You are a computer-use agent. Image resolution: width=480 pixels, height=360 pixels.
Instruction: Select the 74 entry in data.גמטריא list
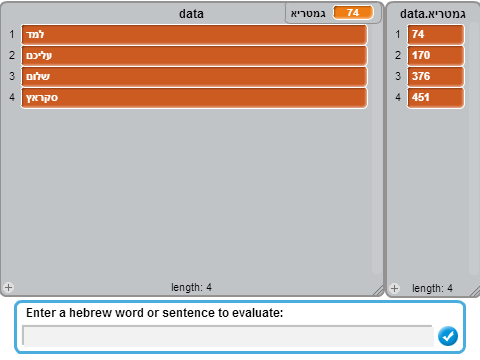pyautogui.click(x=435, y=34)
